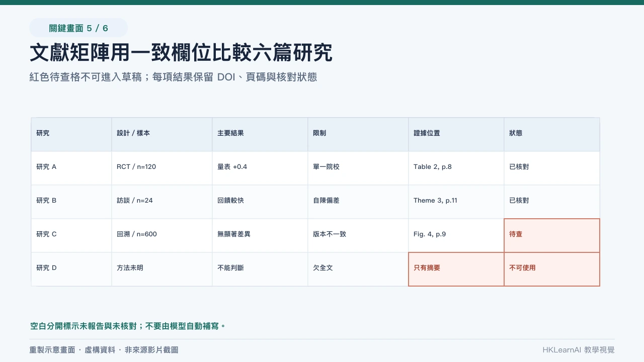The image size is (644, 362).
Task: Click 已核對 status in 研究 A row
Action: pyautogui.click(x=552, y=168)
